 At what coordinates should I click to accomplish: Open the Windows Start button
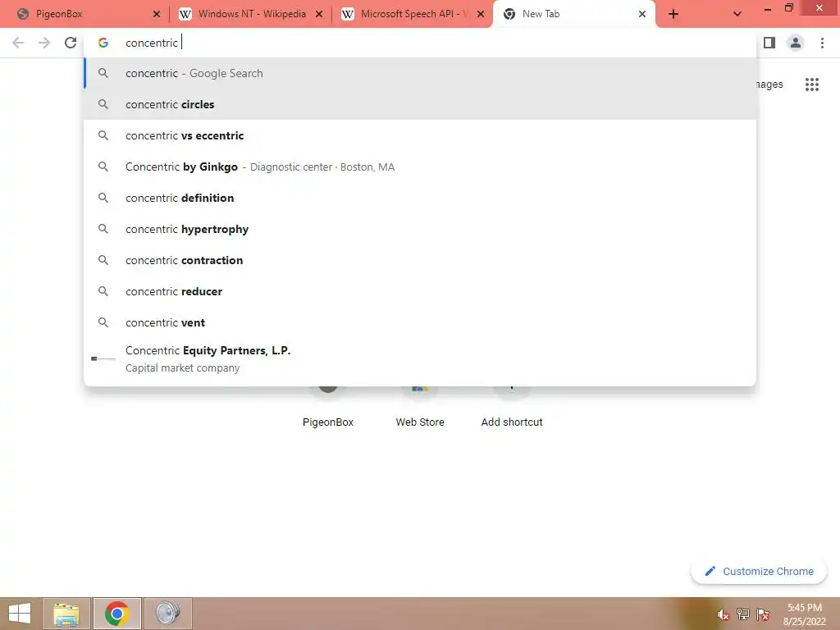(20, 614)
